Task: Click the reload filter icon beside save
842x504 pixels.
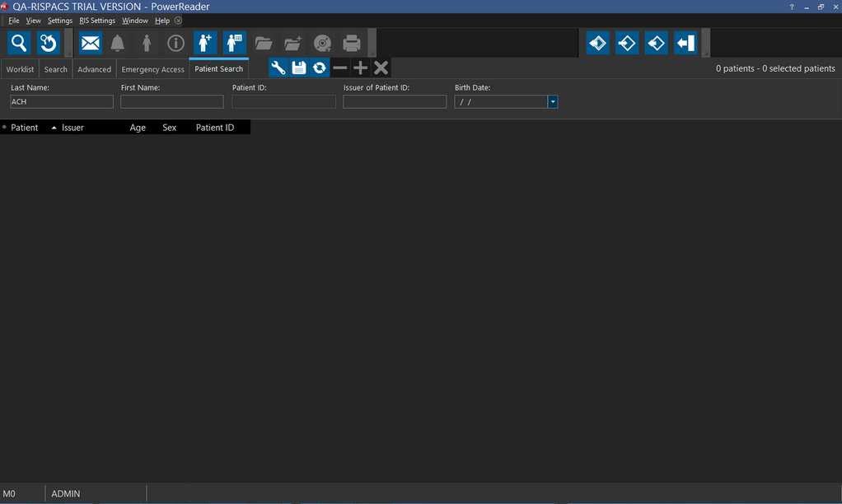Action: [320, 68]
